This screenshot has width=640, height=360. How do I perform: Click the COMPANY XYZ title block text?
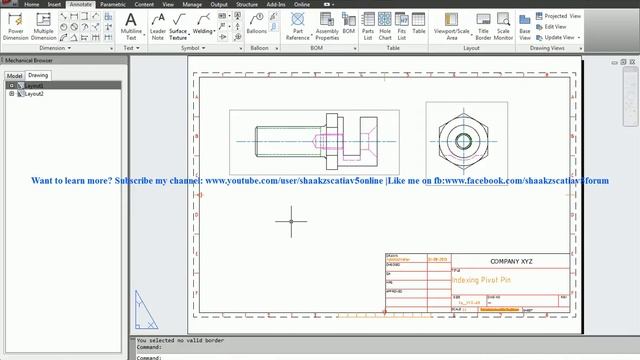pos(511,261)
